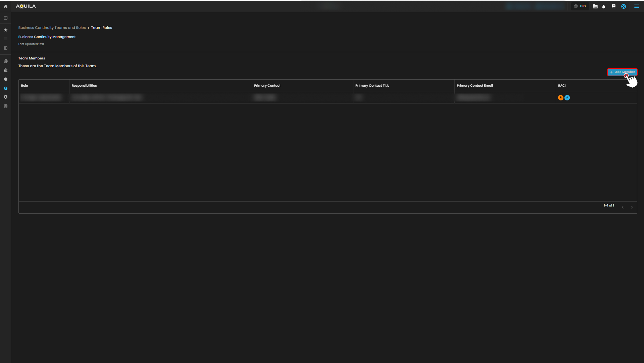
Task: Go to next page of table
Action: (632, 207)
